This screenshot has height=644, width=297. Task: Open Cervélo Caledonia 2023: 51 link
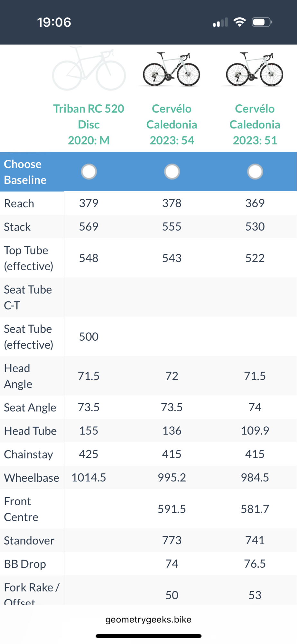coord(255,125)
